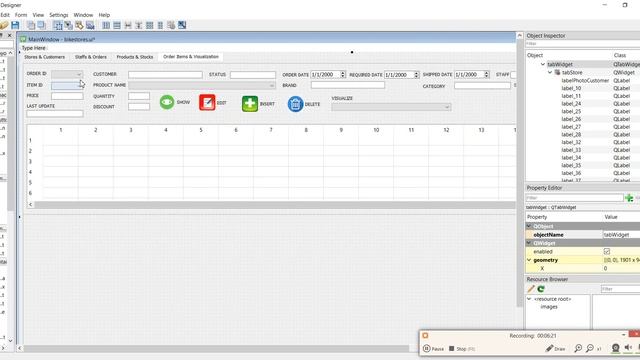Apply Lay Out in a Form Layout icon

point(160,25)
